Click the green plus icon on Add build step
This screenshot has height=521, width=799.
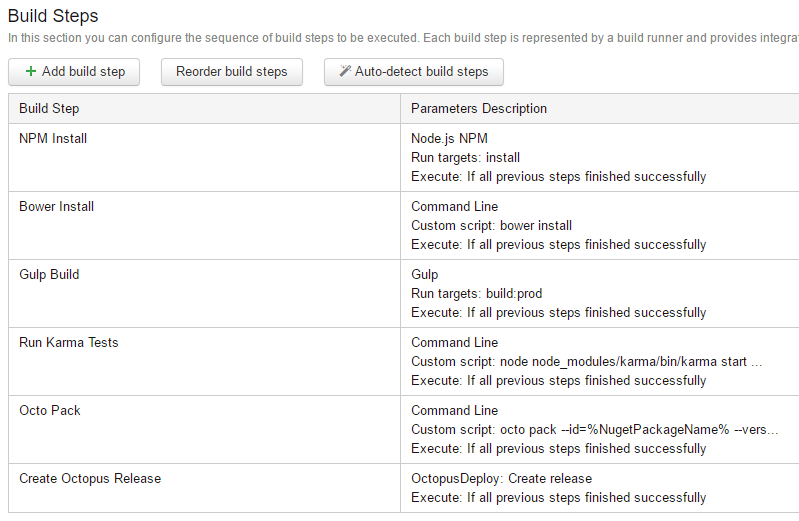[31, 72]
